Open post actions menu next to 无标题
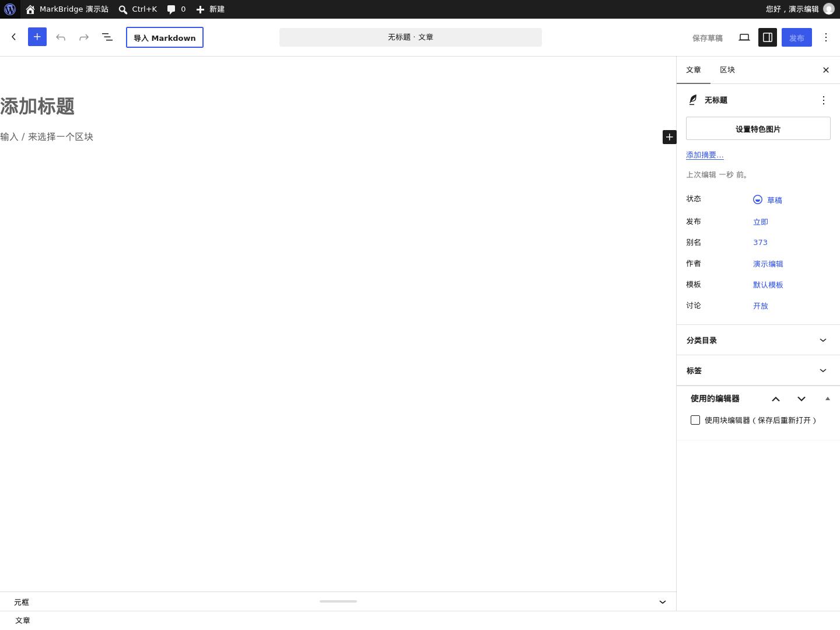The image size is (840, 630). tap(824, 100)
